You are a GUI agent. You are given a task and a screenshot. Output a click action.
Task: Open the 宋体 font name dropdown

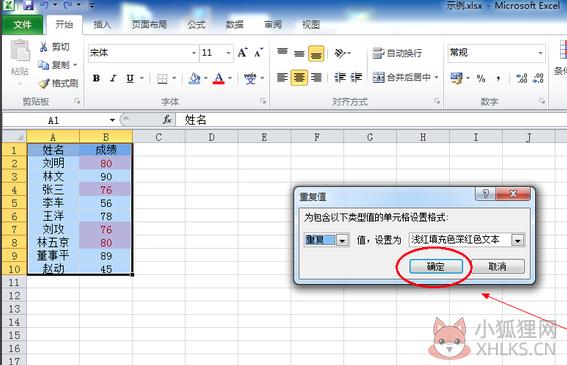coord(194,53)
